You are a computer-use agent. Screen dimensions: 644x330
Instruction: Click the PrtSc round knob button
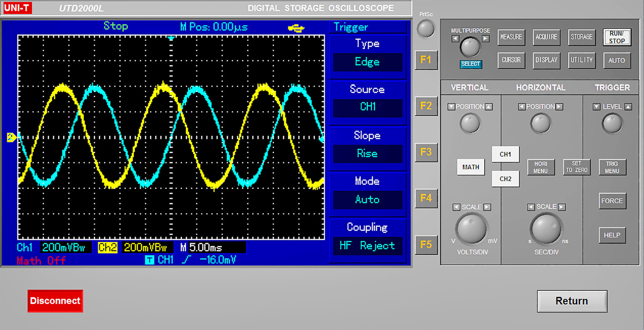click(x=426, y=29)
